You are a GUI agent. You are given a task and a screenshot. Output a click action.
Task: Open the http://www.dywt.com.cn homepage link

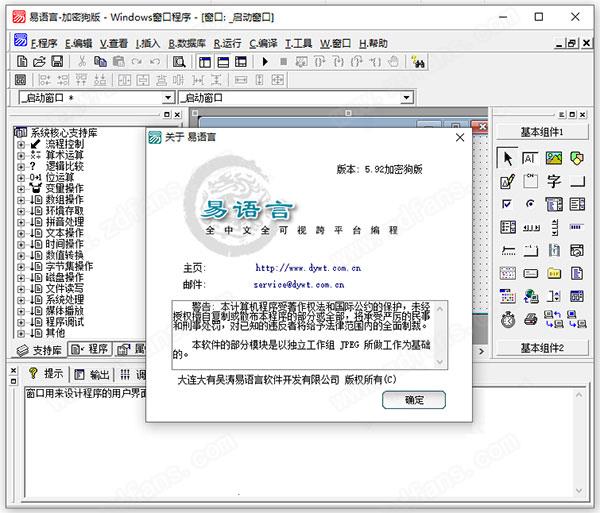[x=308, y=268]
